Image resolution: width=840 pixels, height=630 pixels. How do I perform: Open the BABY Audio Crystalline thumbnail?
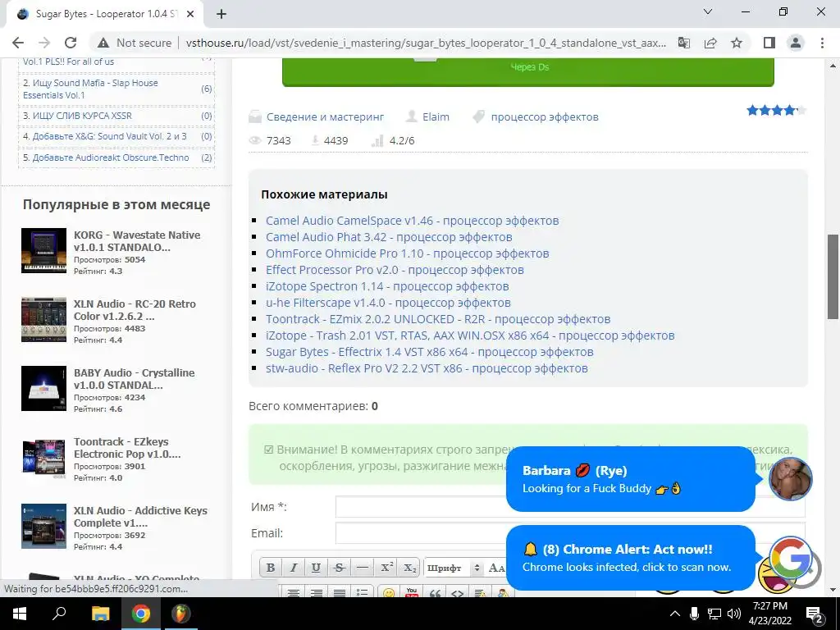[x=44, y=388]
